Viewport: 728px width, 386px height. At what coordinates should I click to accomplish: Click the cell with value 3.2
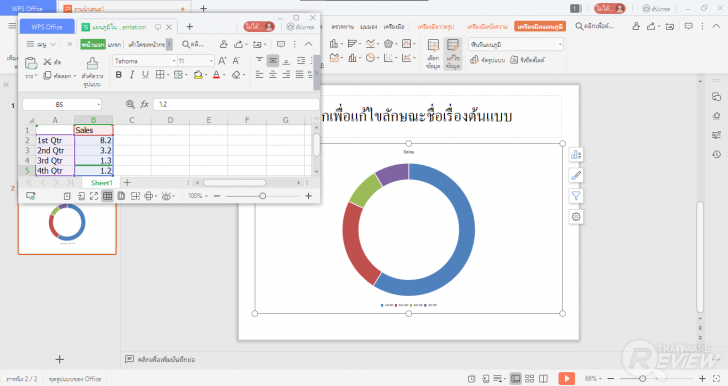click(x=93, y=150)
